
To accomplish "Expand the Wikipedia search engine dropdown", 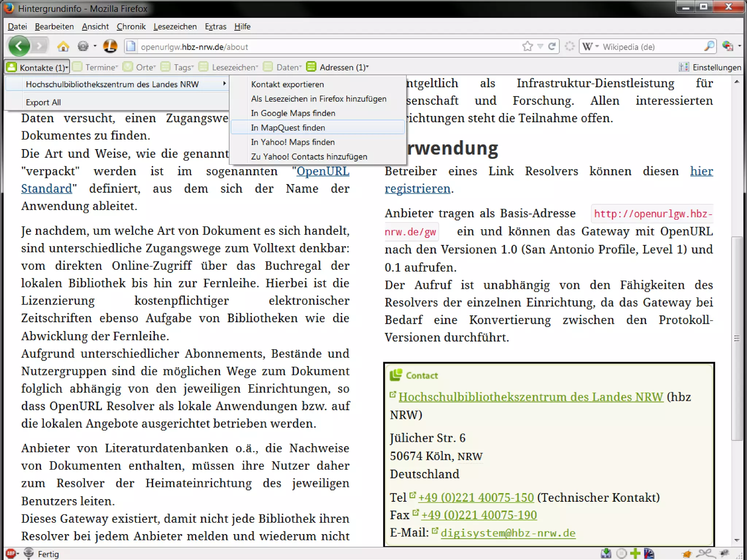I will pos(591,47).
